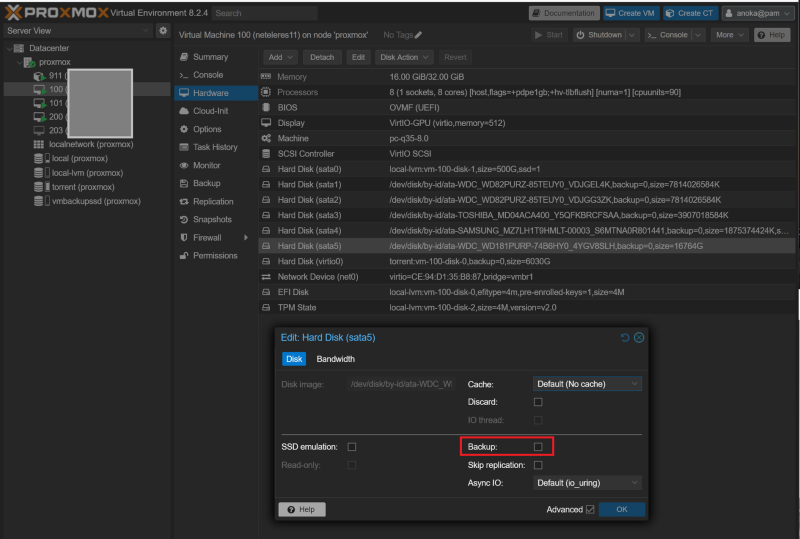Select Hard Disk (sata4) SAMSUNG row
The width and height of the screenshot is (800, 539).
click(x=529, y=231)
